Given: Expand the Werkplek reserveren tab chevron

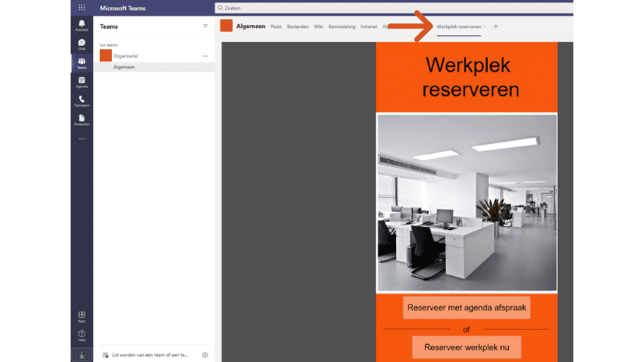Looking at the screenshot, I should click(485, 27).
